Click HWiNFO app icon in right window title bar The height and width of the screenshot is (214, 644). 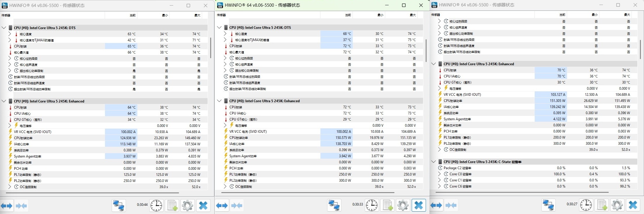[x=434, y=5]
